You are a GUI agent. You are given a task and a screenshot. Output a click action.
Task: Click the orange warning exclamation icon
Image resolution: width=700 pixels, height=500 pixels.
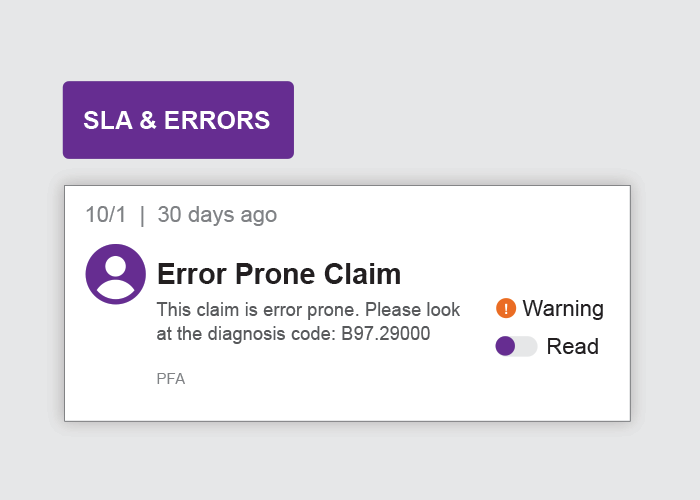[506, 308]
